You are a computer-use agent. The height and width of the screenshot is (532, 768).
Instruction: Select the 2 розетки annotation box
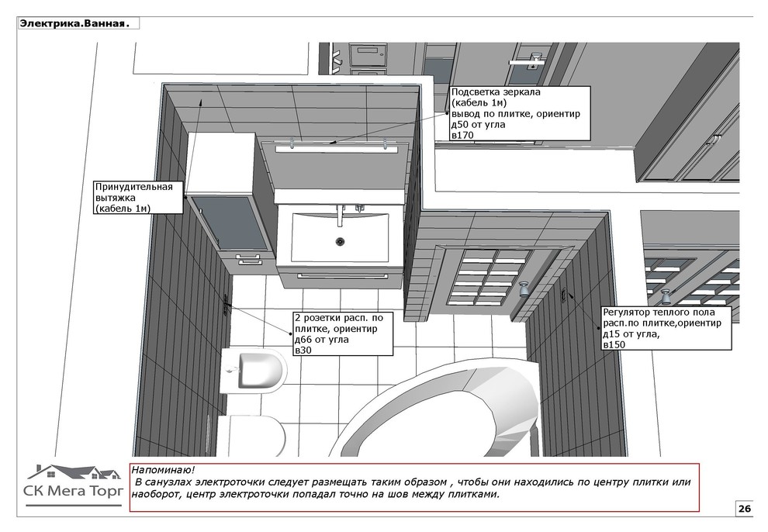point(342,333)
